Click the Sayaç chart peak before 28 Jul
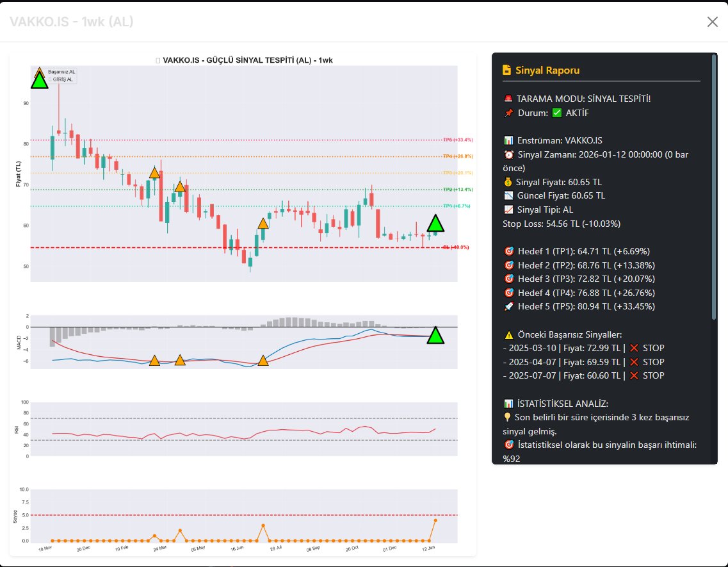This screenshot has width=728, height=567. [263, 525]
